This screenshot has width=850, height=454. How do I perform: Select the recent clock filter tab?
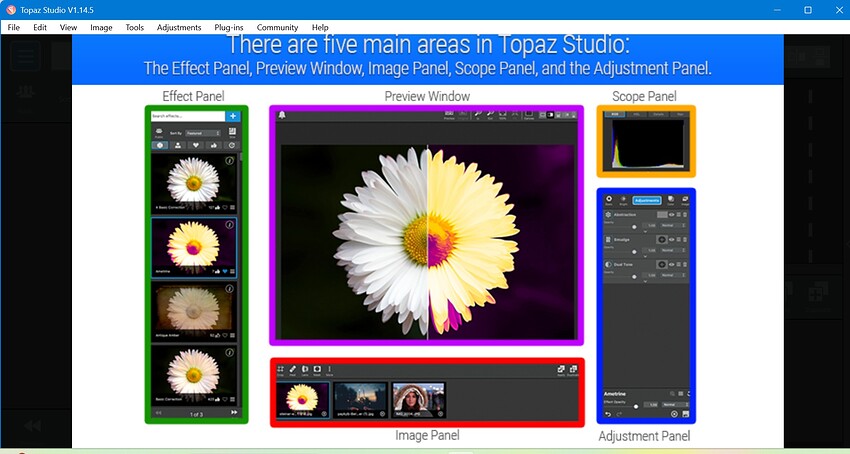(x=231, y=145)
